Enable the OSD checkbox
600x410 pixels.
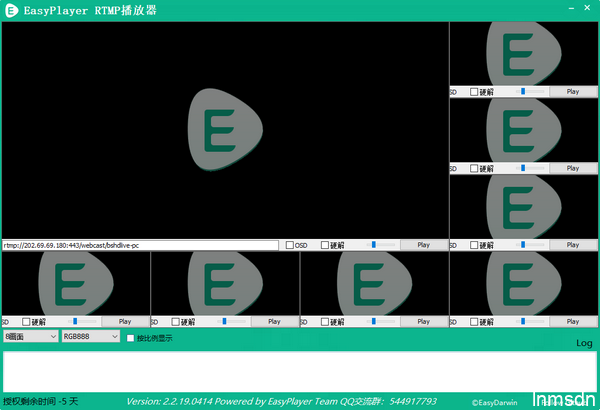(290, 245)
